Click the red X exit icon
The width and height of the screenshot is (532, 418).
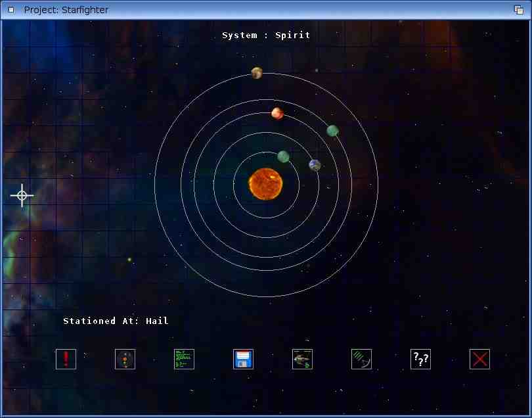(479, 359)
